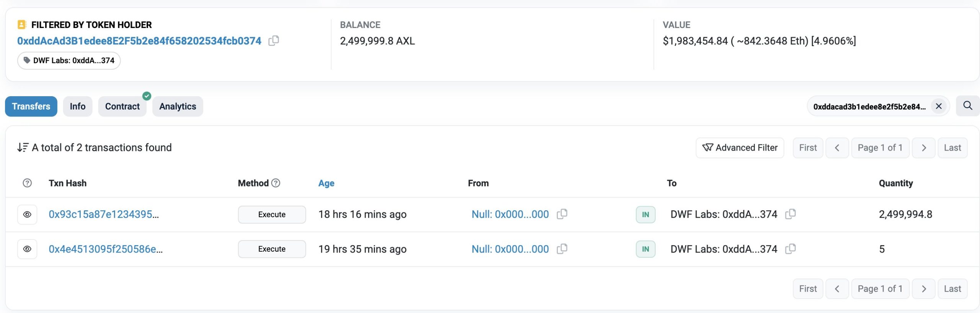Go to previous page, bottom pagination arrow

click(x=837, y=288)
